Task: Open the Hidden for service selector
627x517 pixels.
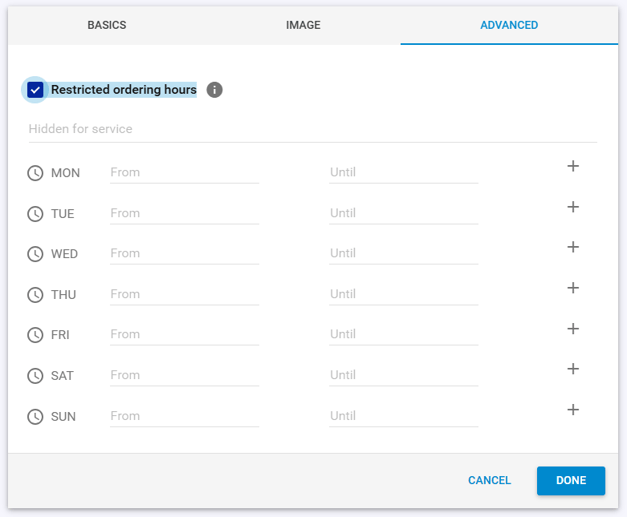Action: click(313, 129)
